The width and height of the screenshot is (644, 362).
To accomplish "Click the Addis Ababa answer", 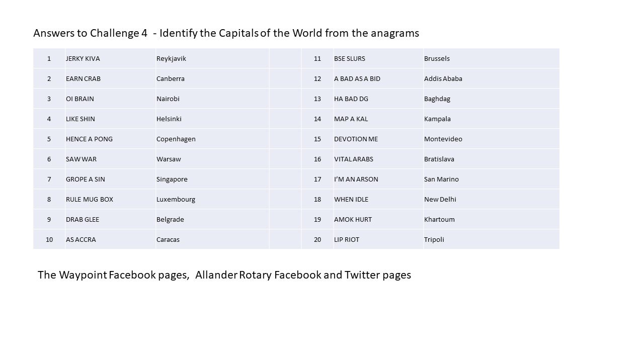I will point(443,78).
